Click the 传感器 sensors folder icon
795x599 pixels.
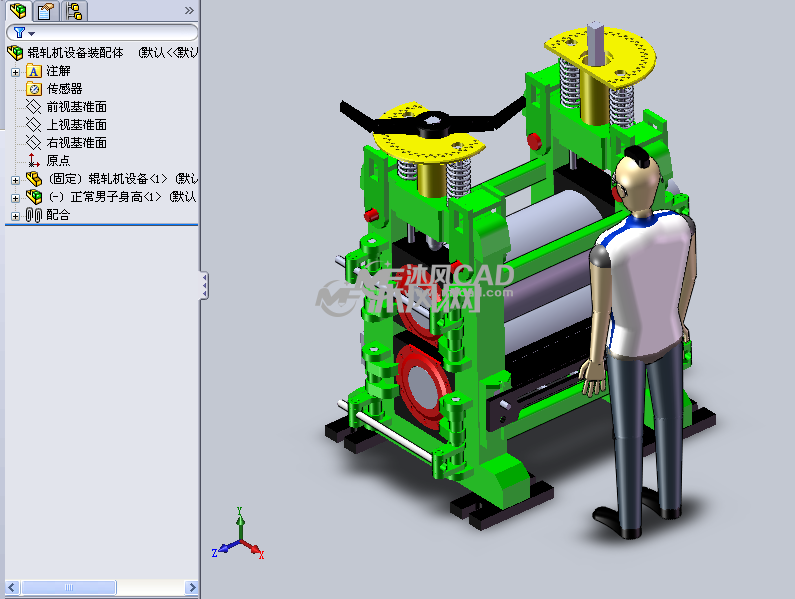(x=33, y=89)
